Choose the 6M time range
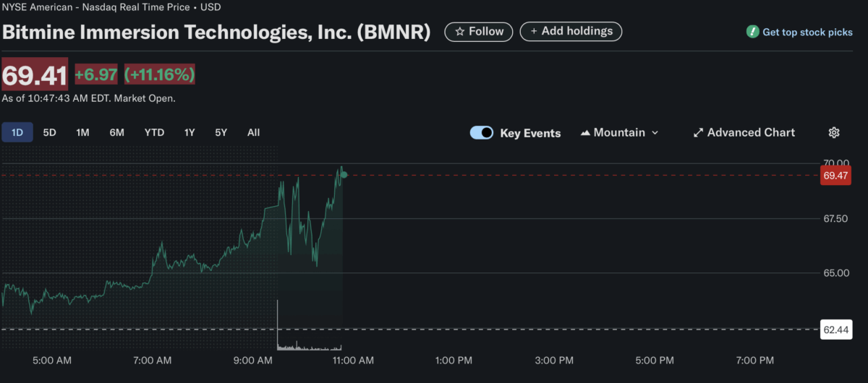The image size is (868, 383). pos(116,132)
